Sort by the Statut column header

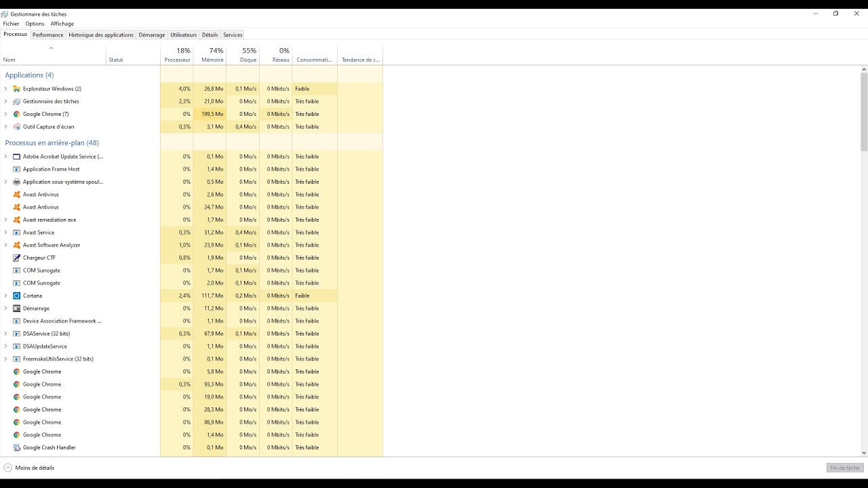133,55
